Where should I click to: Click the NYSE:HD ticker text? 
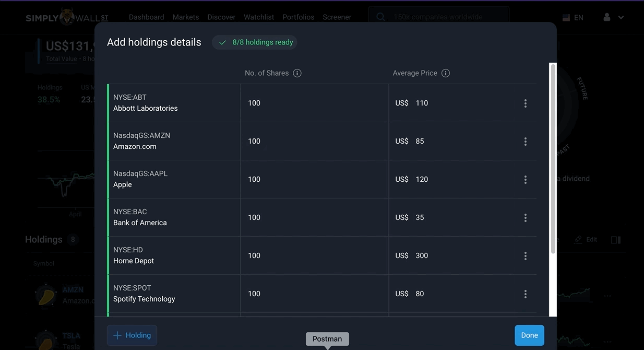coord(128,250)
